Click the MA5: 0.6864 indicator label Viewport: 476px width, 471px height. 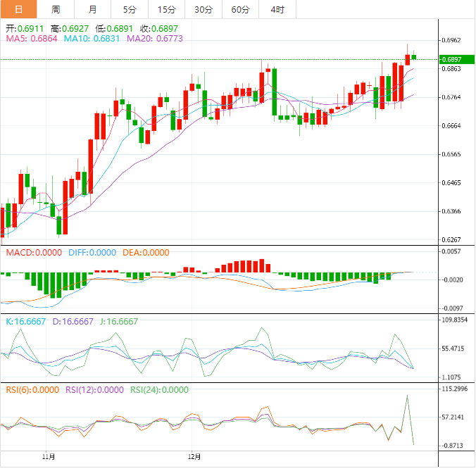[31, 39]
